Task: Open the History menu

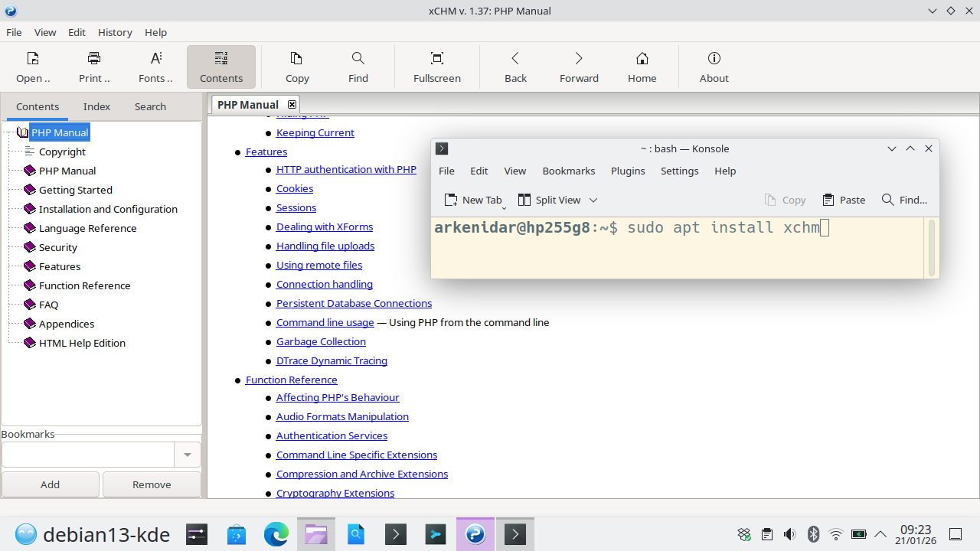Action: (115, 32)
